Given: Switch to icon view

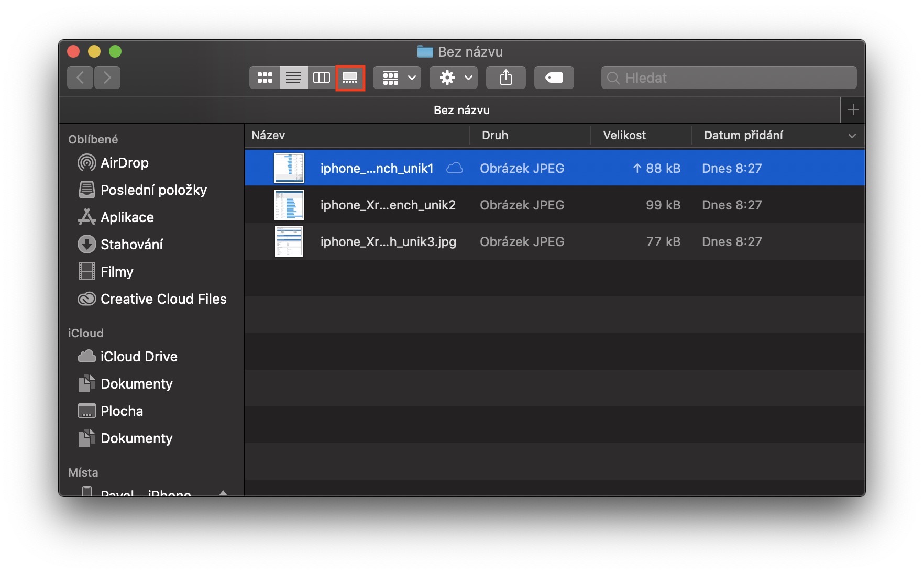Looking at the screenshot, I should [x=265, y=78].
